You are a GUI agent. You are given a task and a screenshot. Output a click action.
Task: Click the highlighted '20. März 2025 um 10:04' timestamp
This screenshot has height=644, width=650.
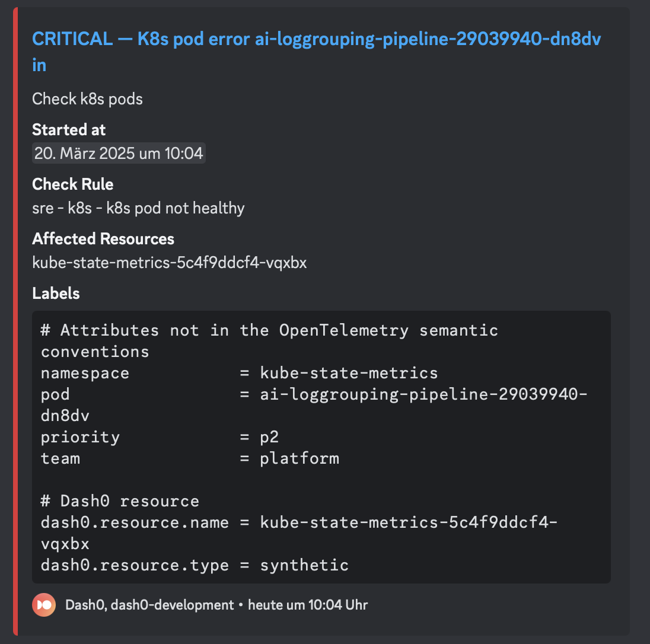[x=119, y=154]
